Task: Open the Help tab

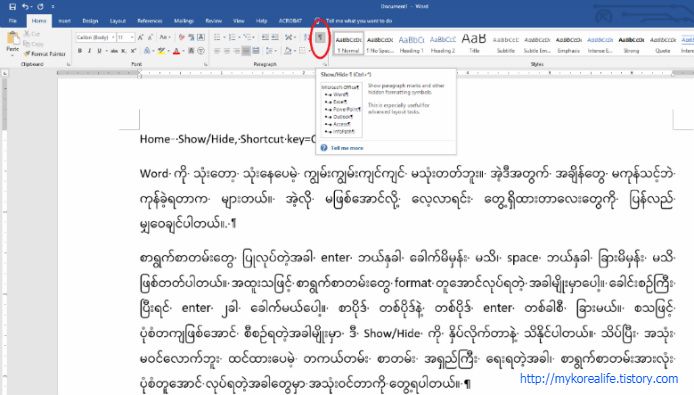Action: 262,21
